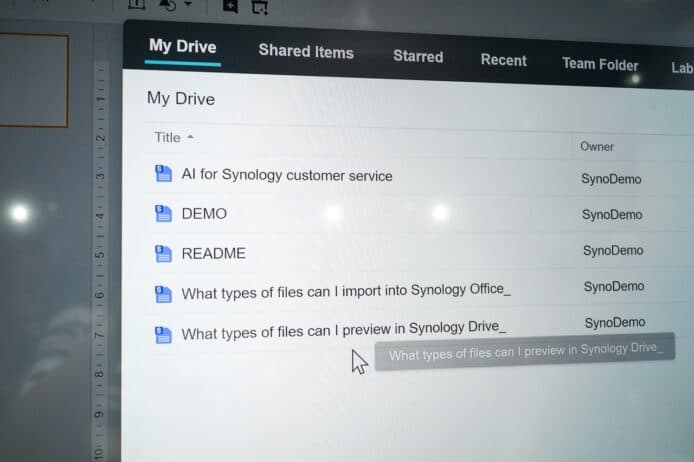Image resolution: width=694 pixels, height=462 pixels.
Task: Click the document icon beside AI for Synology
Action: click(x=163, y=174)
